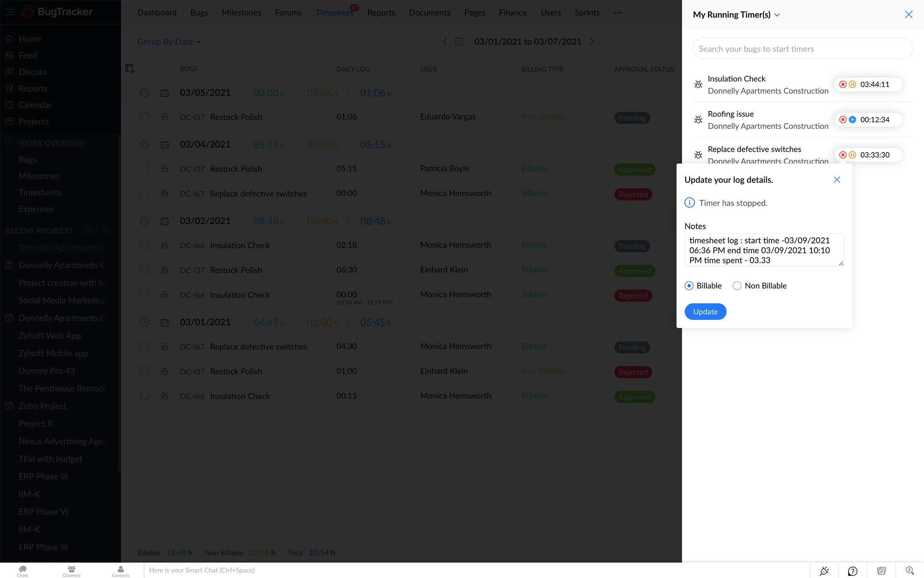924x578 pixels.
Task: Stop the Replace defective switches timer
Action: (x=843, y=154)
